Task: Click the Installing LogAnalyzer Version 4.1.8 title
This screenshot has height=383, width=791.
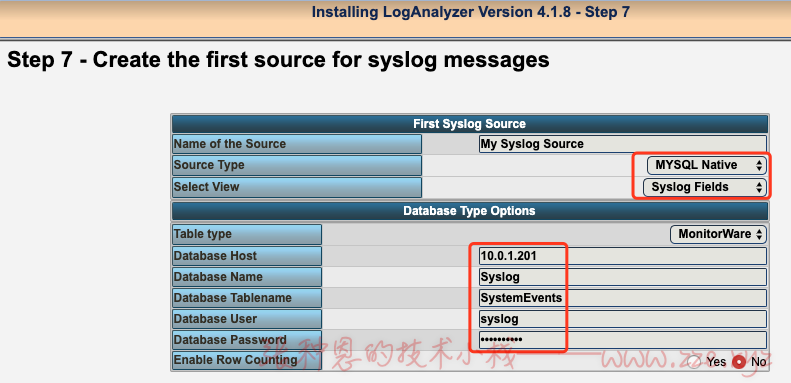Action: [471, 12]
